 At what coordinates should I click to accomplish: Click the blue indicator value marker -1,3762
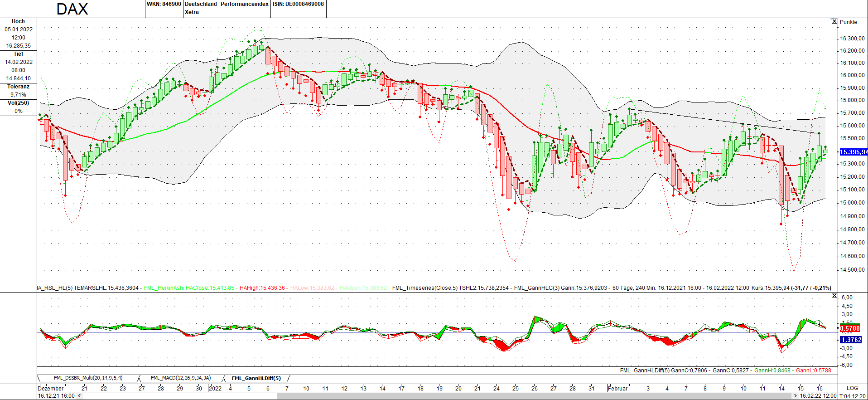[851, 340]
